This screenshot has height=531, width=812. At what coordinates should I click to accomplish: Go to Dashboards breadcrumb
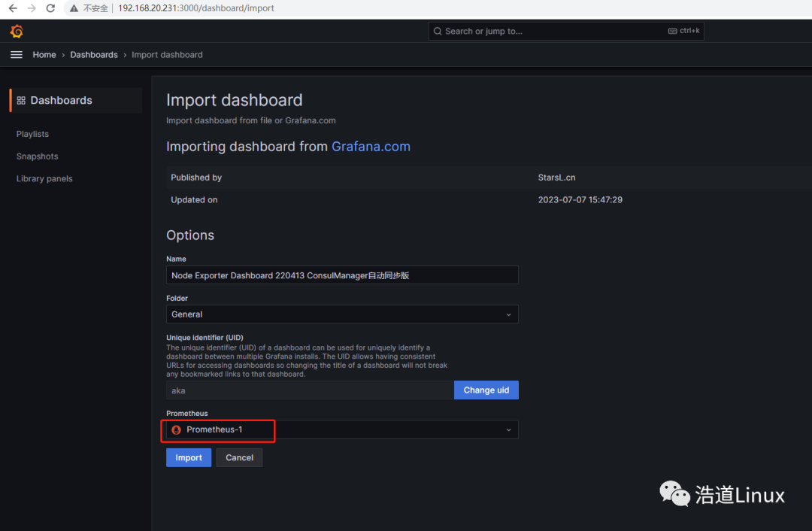(94, 55)
